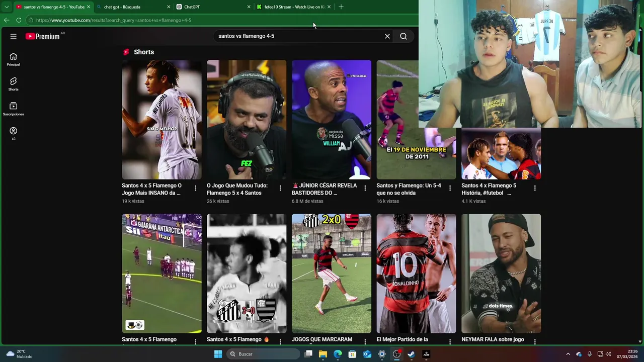Screen dimensions: 644x362
Task: Reload the page with the refresh button
Action: click(19, 20)
